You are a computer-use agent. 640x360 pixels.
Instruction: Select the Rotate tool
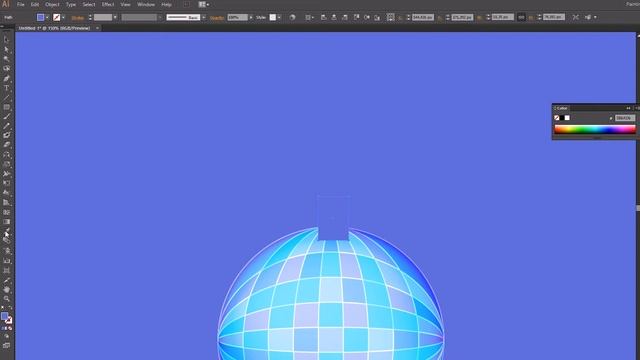pyautogui.click(x=6, y=155)
